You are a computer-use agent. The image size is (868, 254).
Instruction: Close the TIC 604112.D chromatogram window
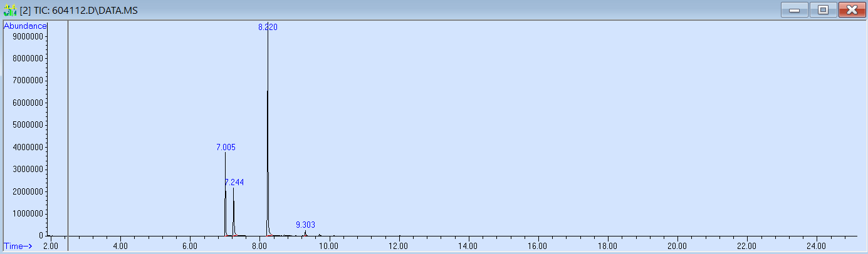tap(851, 10)
